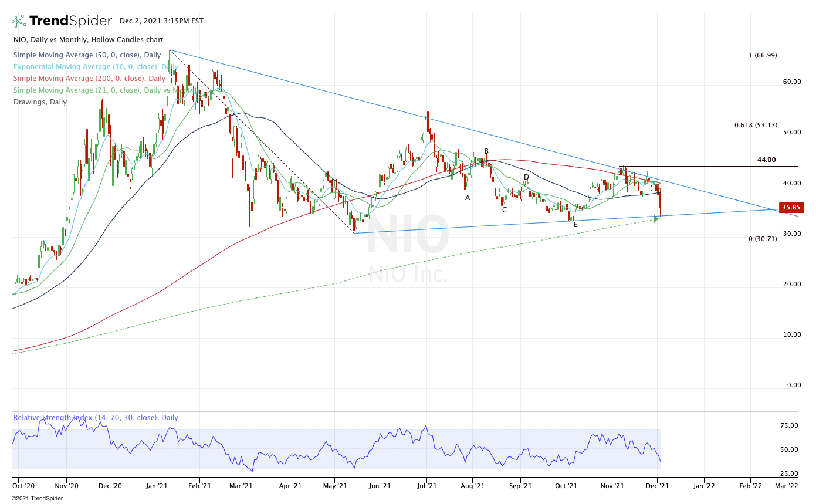Click the 44.00 resistance level label
Screen dimensions: 816x504
pyautogui.click(x=766, y=160)
